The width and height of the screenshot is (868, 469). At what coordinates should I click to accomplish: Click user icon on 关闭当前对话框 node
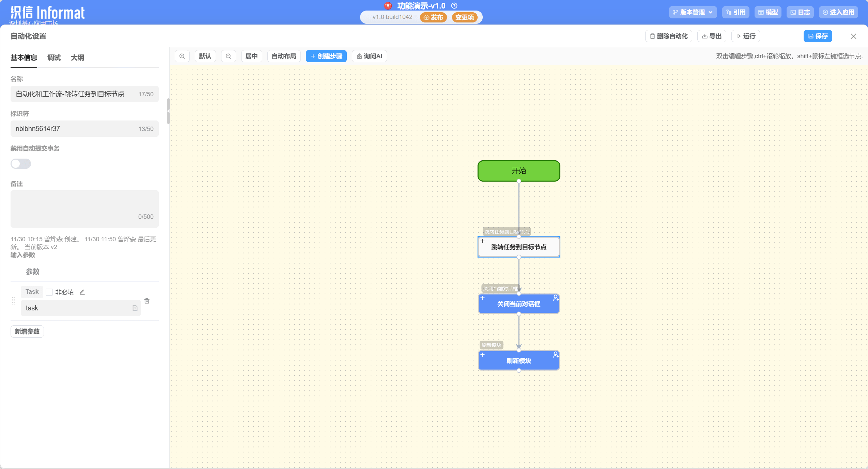pos(556,298)
